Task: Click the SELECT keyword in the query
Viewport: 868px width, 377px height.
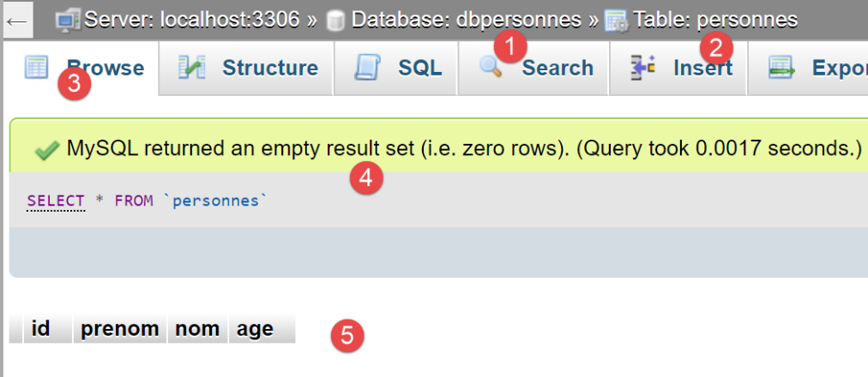Action: [x=56, y=200]
